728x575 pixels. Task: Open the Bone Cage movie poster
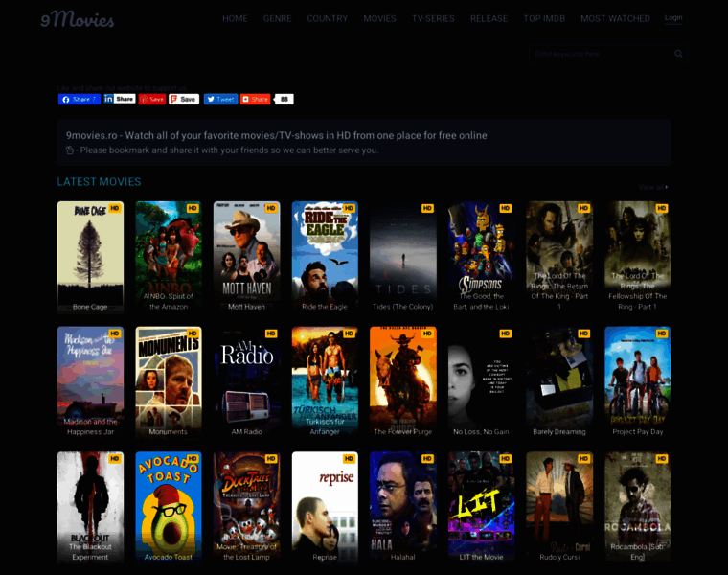pyautogui.click(x=90, y=257)
